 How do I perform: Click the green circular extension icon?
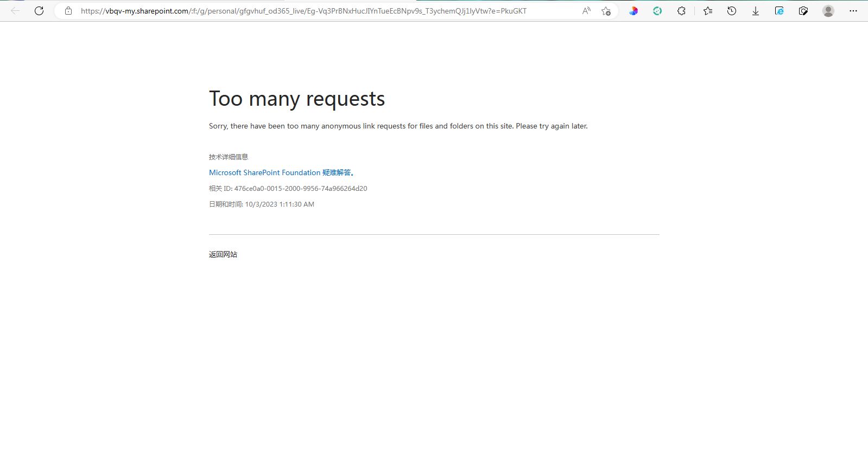pos(657,11)
